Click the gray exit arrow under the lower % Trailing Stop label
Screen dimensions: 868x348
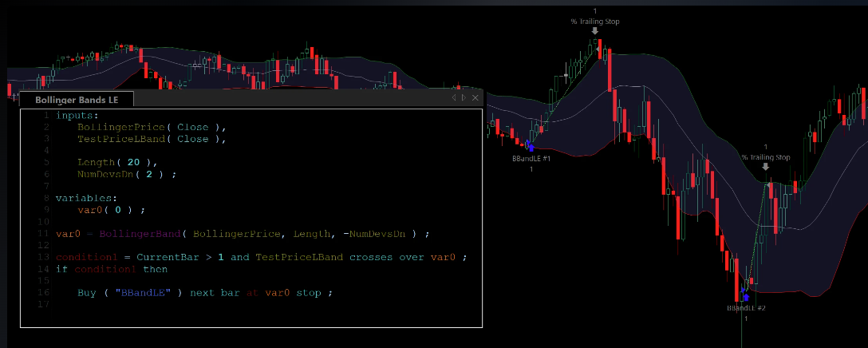766,167
